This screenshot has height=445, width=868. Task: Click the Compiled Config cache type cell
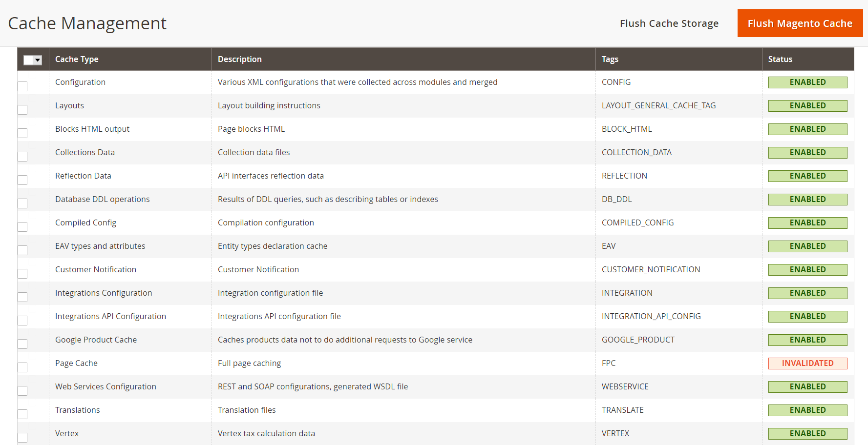pyautogui.click(x=85, y=222)
